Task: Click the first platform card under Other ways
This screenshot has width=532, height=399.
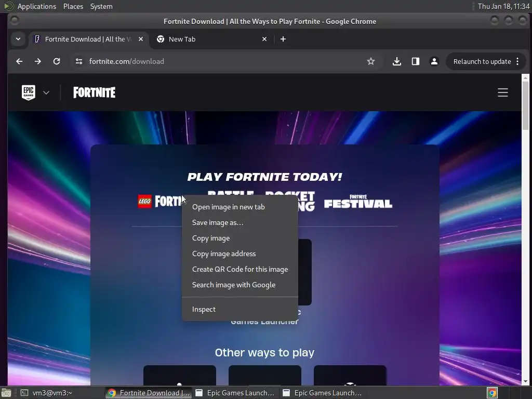Action: pos(179,375)
